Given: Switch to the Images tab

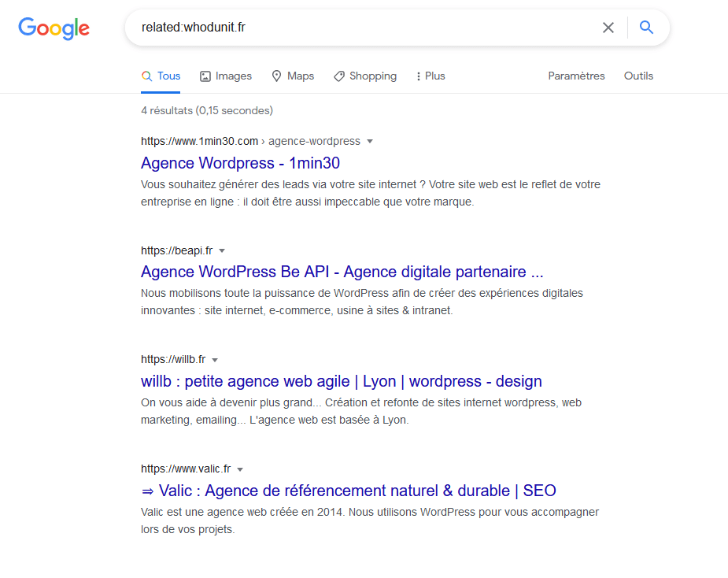Looking at the screenshot, I should click(x=226, y=76).
